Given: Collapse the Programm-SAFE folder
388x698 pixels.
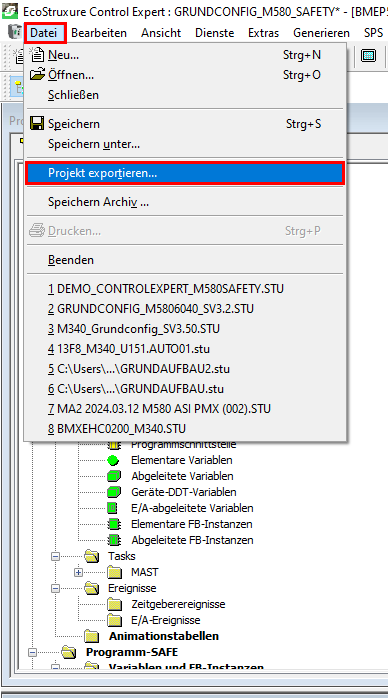Looking at the screenshot, I should [x=32, y=652].
